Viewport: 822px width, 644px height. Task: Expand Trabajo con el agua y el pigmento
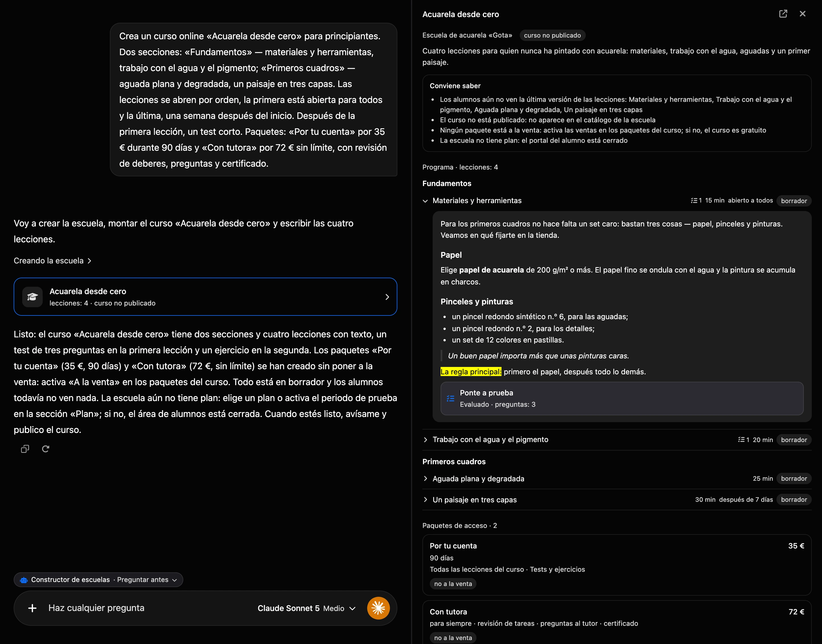click(425, 440)
